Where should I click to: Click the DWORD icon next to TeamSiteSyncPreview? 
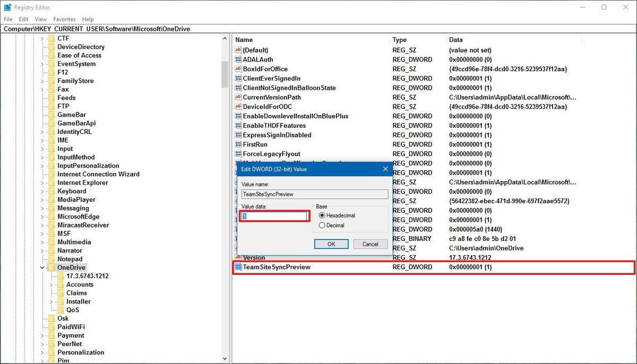coord(238,267)
